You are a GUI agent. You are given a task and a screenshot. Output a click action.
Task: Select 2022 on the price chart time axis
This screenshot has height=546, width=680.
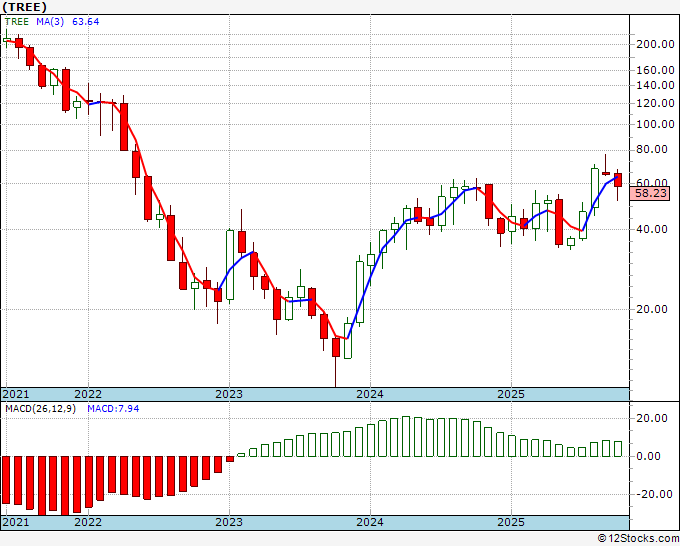(88, 394)
